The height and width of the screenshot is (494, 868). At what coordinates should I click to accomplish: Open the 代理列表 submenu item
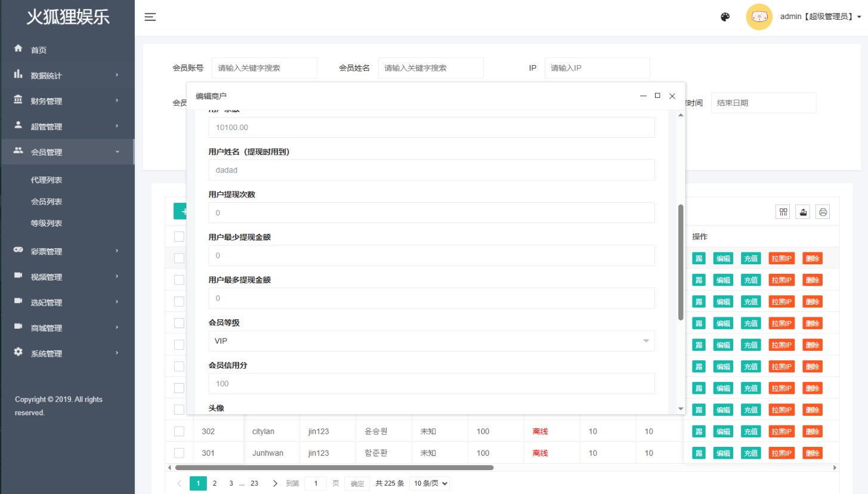click(x=47, y=180)
